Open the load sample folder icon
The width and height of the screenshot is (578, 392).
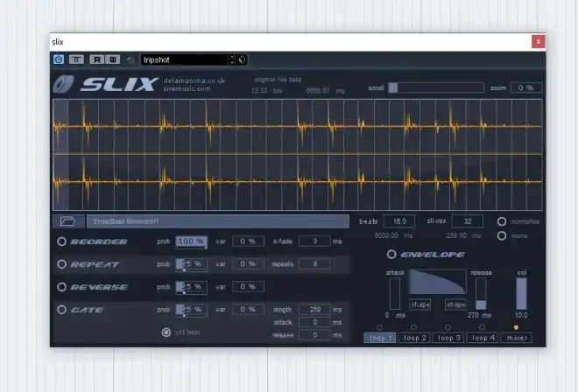click(x=68, y=221)
